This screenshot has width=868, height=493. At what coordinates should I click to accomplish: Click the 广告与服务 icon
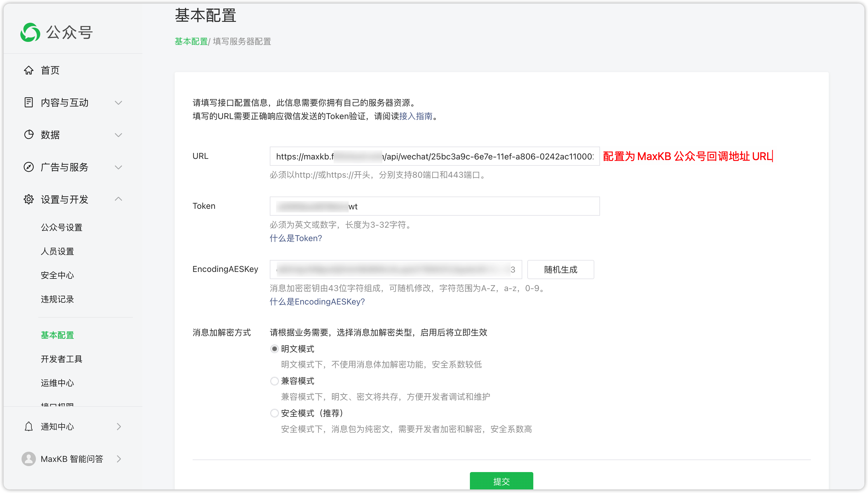(x=28, y=167)
